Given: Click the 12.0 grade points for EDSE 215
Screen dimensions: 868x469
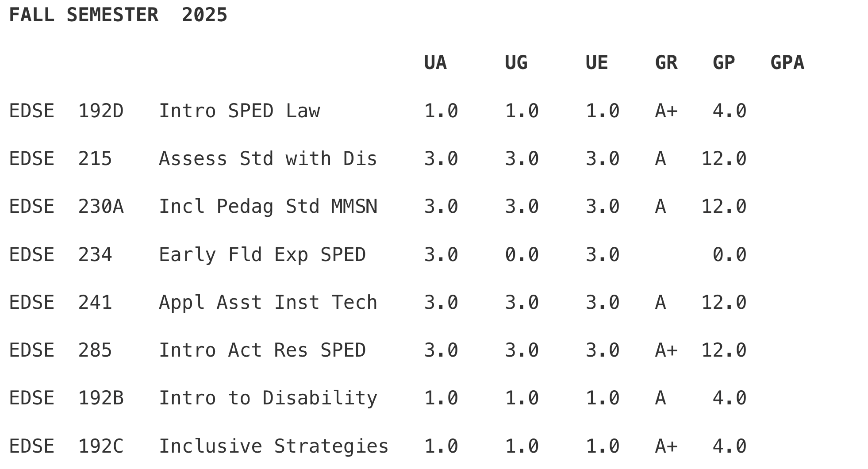Looking at the screenshot, I should (x=724, y=159).
